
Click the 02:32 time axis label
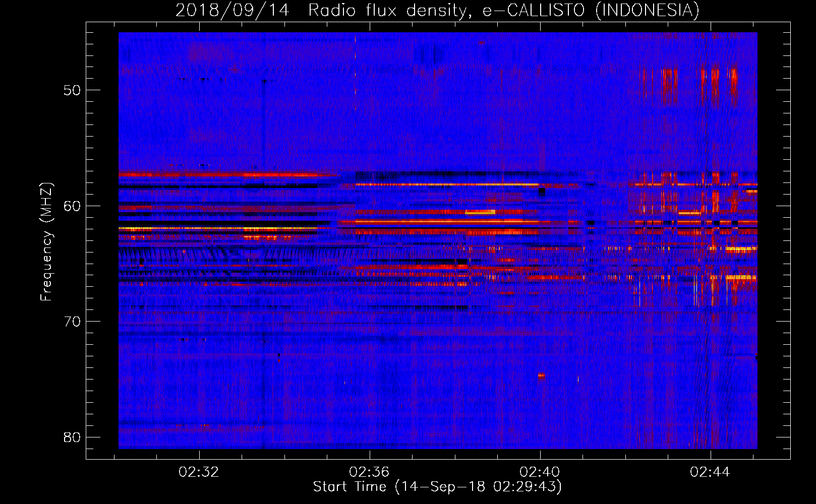click(199, 472)
